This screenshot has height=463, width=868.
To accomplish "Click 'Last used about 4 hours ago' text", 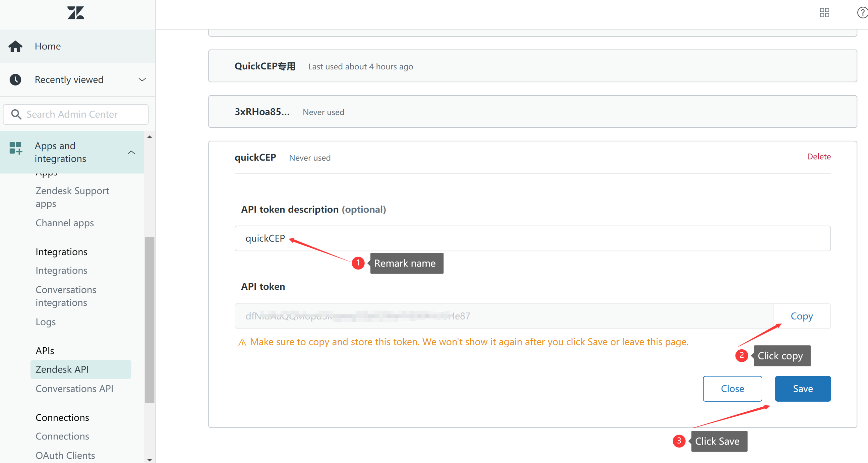I will click(x=360, y=67).
